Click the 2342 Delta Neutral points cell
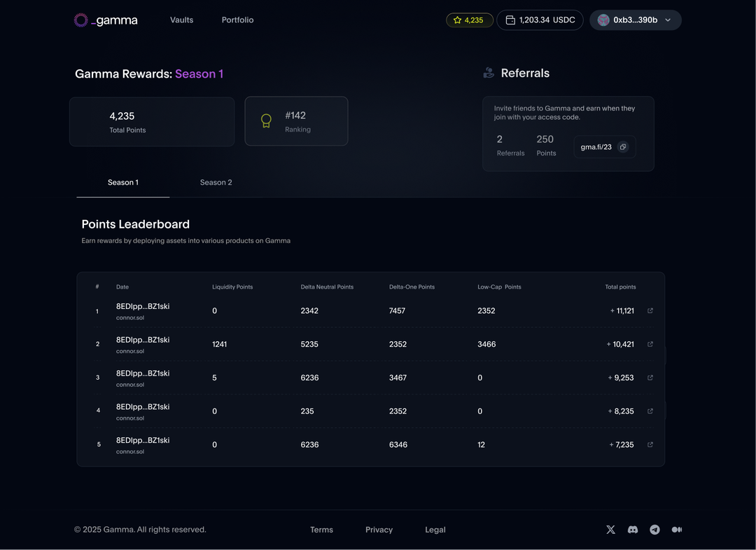Screen dimensions: 756x550 tap(309, 310)
